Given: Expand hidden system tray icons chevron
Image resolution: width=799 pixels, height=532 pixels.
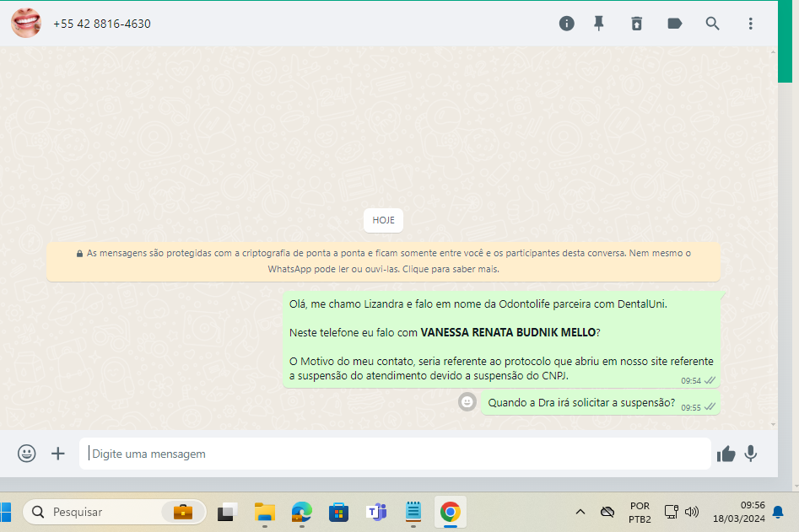Looking at the screenshot, I should 580,512.
